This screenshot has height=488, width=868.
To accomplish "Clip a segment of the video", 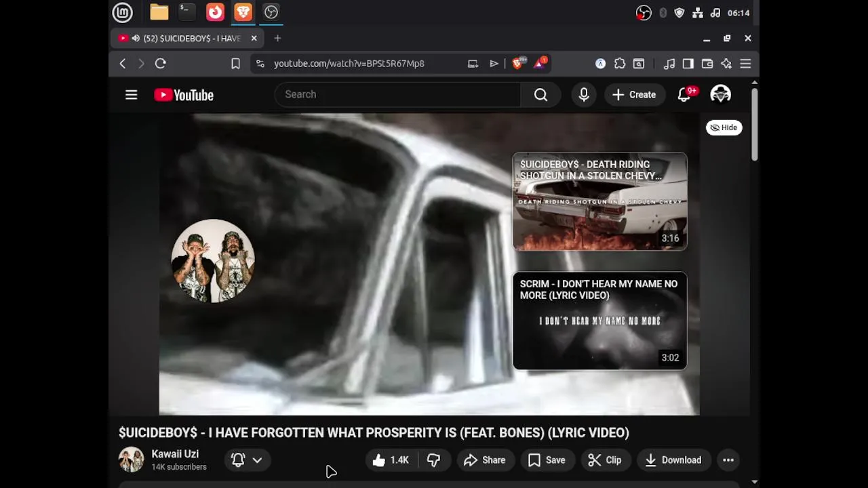I will tap(605, 460).
